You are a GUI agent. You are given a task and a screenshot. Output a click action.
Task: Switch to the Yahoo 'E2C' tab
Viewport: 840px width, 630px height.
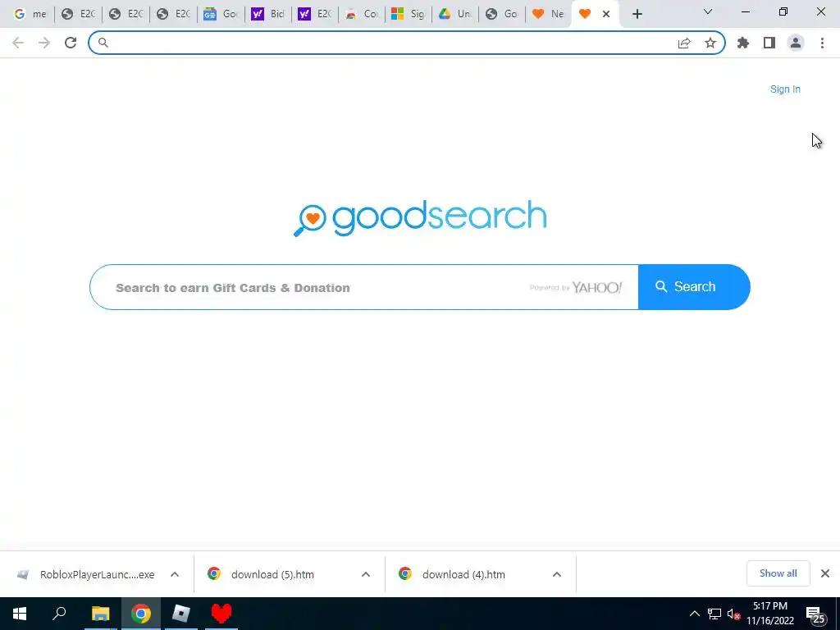[x=315, y=14]
